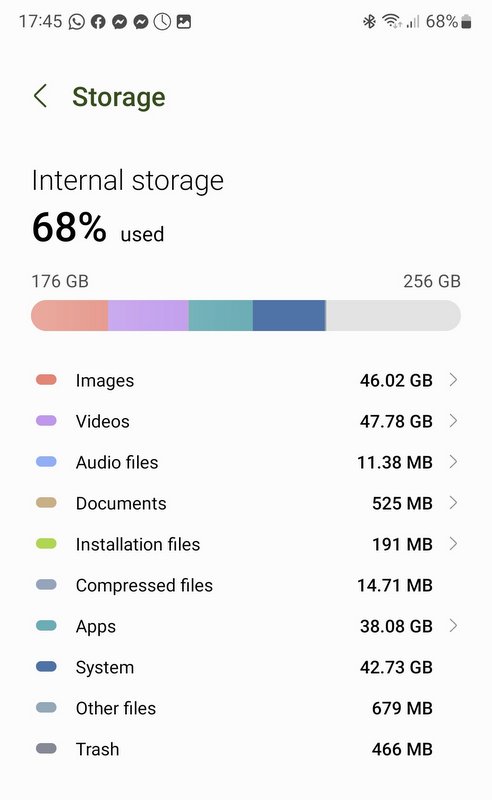This screenshot has height=800, width=492.
Task: Tap the red Images color swatch
Action: (46, 380)
